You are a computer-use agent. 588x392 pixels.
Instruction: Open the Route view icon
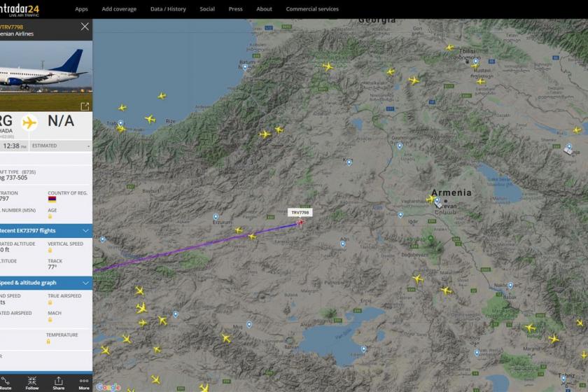pos(5,384)
